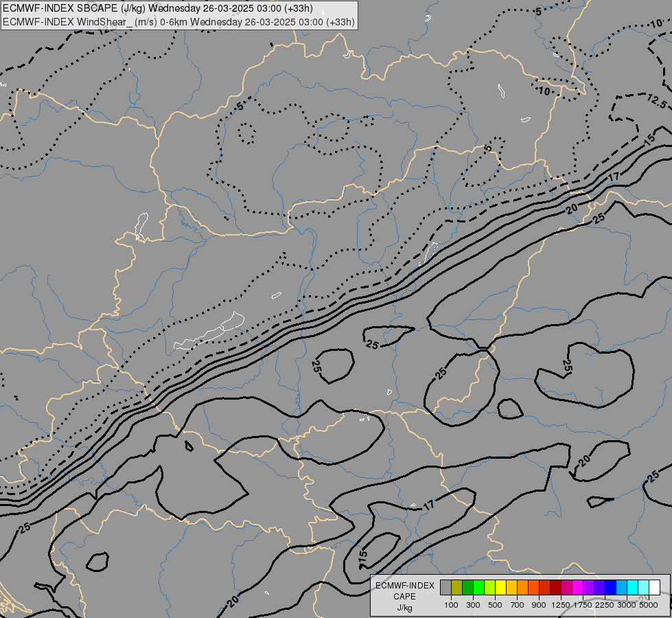Click the pure yellow legend swatch
The height and width of the screenshot is (618, 672).
coord(500,587)
